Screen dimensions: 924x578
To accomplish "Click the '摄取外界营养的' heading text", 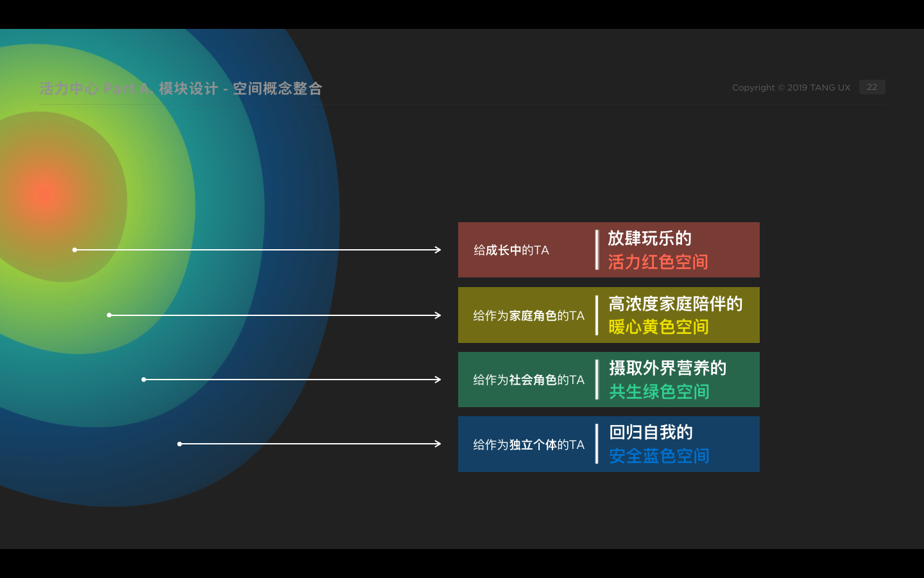I will coord(667,368).
